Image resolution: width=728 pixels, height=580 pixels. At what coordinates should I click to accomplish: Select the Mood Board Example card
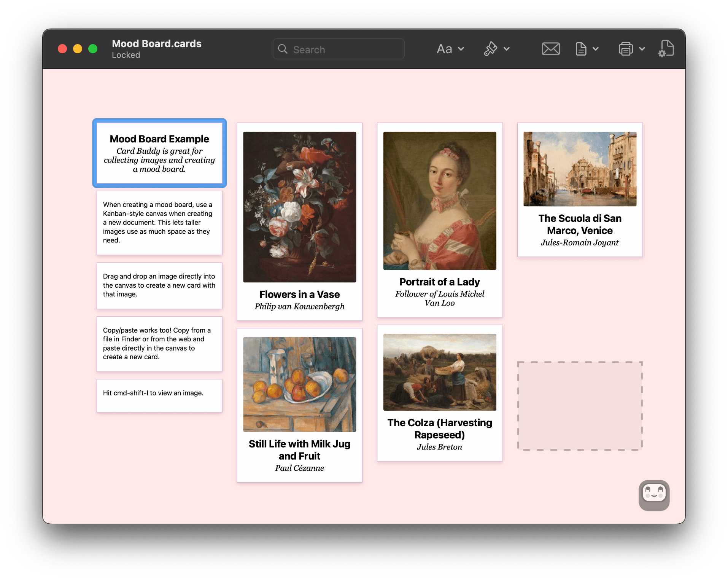[159, 153]
